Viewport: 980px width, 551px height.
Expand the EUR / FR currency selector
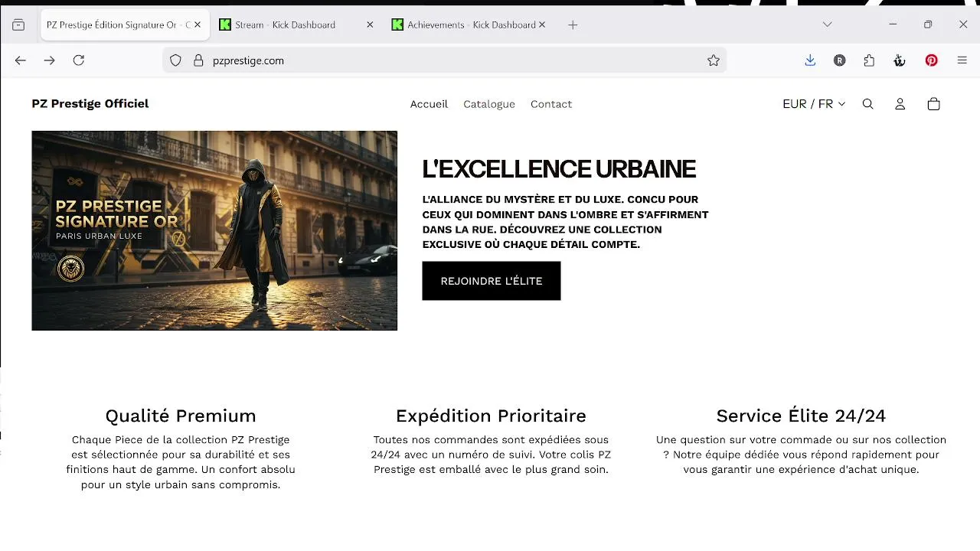point(813,104)
